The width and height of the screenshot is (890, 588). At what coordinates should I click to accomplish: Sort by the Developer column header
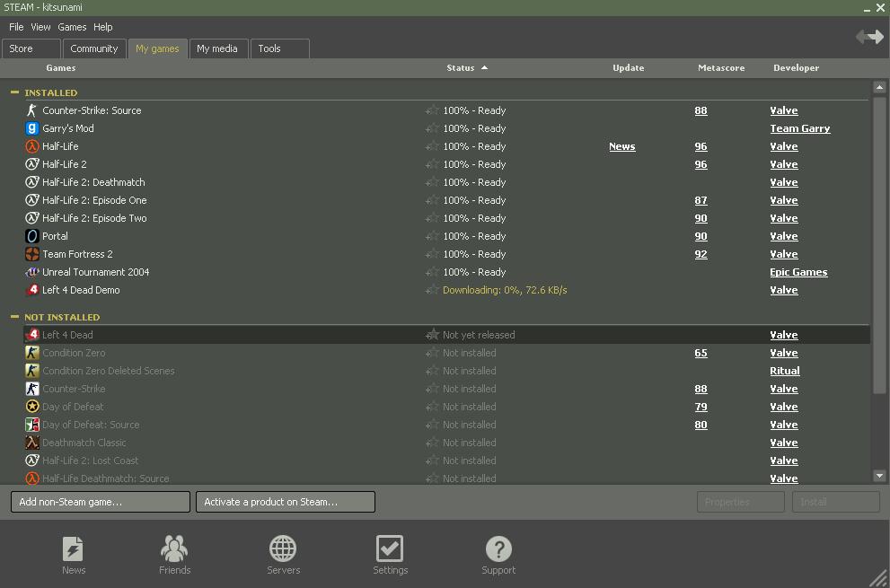click(x=796, y=67)
